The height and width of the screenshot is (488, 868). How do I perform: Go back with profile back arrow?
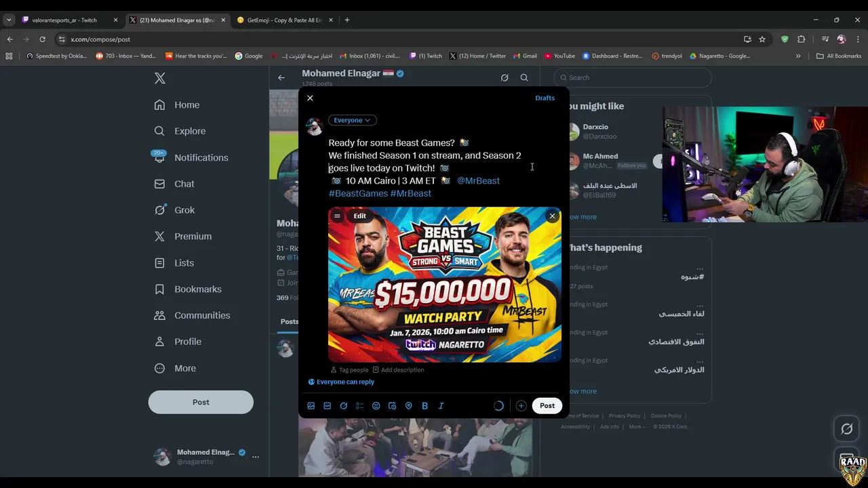click(x=281, y=77)
